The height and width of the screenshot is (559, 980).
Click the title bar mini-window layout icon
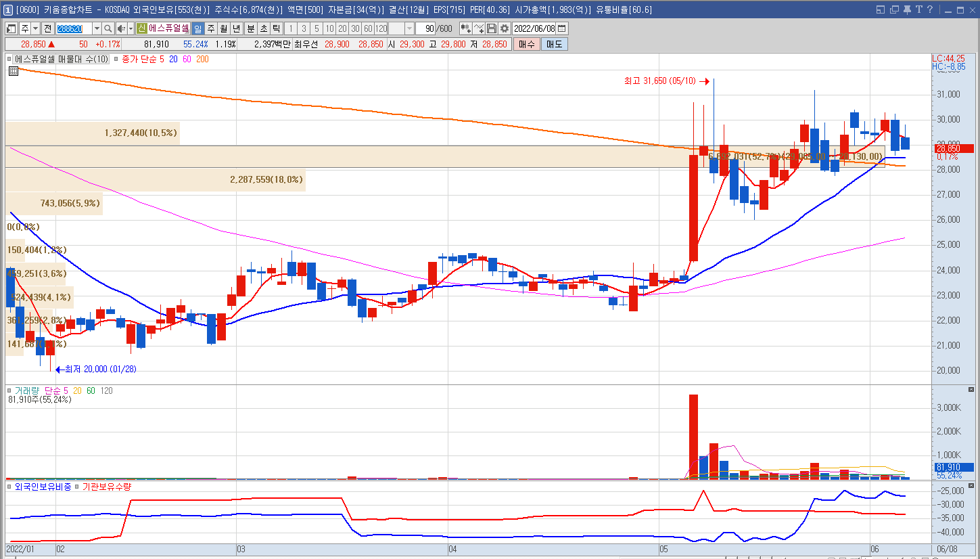point(881,9)
